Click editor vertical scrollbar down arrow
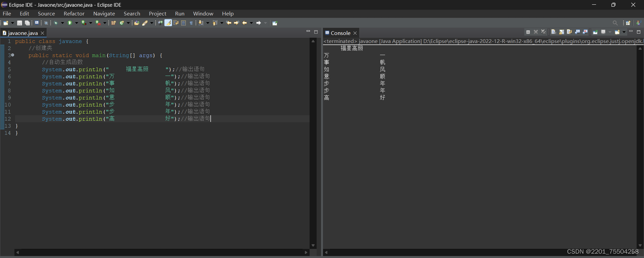The height and width of the screenshot is (258, 644). click(313, 246)
